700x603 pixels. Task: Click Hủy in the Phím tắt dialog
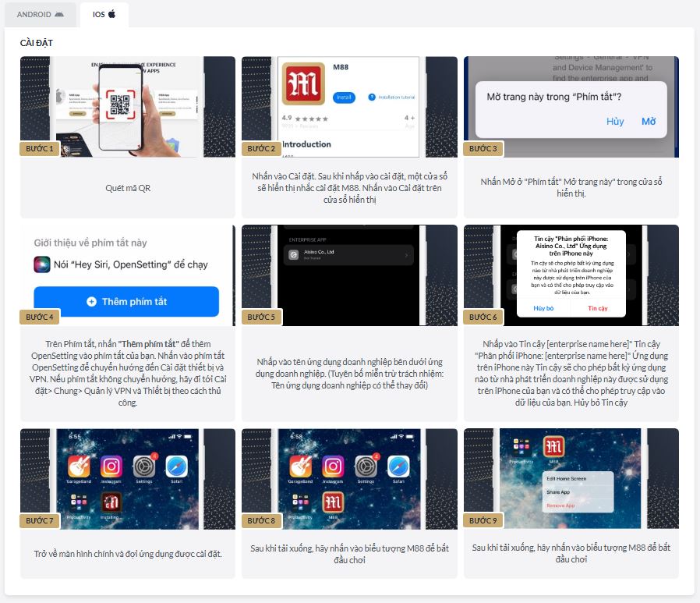point(615,122)
